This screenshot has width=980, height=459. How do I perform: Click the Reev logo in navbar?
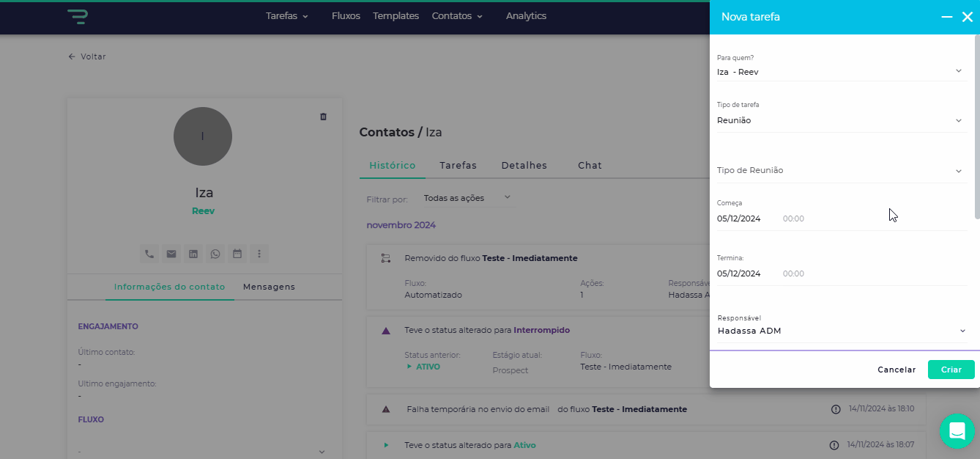tap(77, 16)
